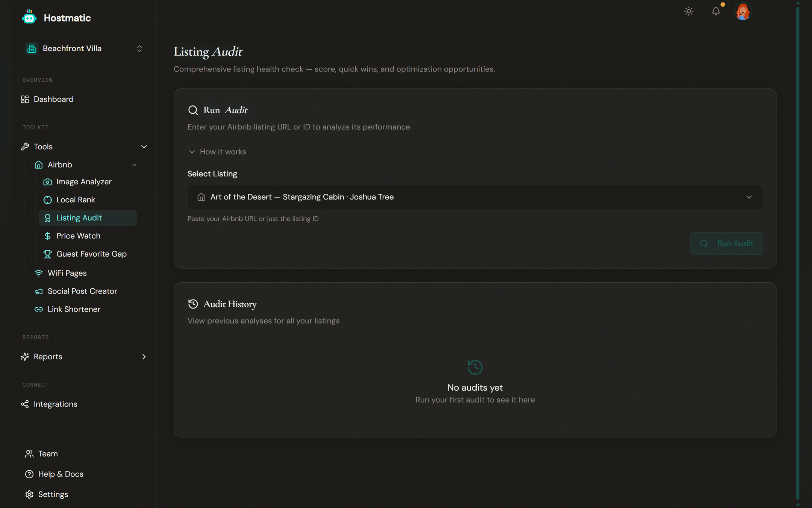Click the Integrations share icon

pos(25,404)
